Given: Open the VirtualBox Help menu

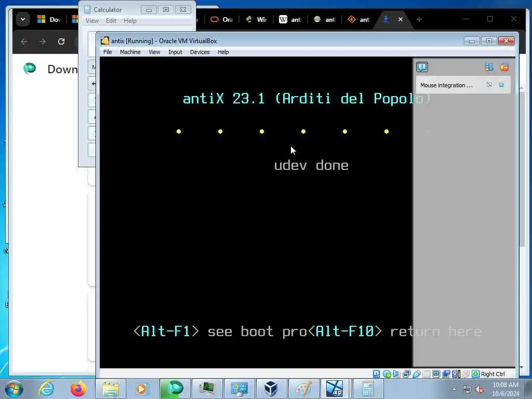Looking at the screenshot, I should click(x=223, y=52).
